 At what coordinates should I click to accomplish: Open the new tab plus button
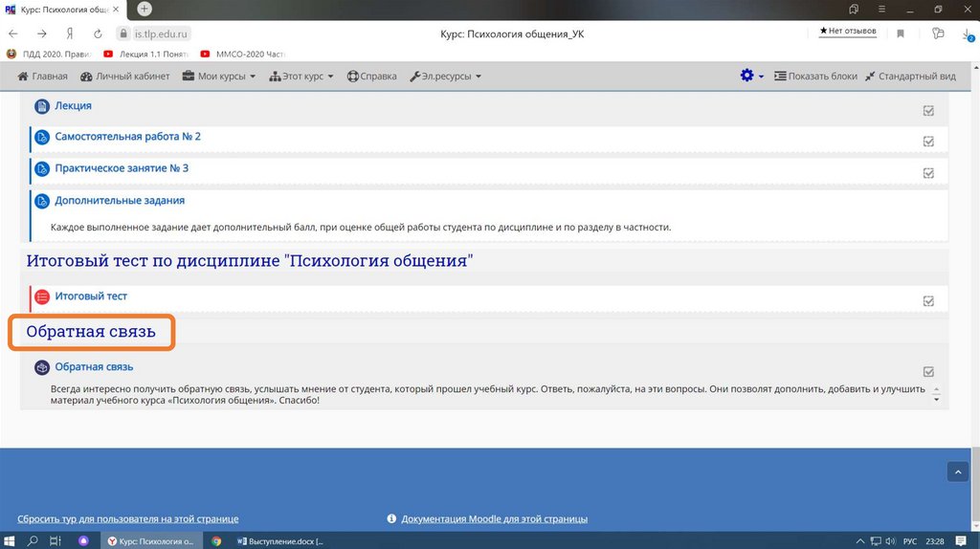pyautogui.click(x=145, y=9)
